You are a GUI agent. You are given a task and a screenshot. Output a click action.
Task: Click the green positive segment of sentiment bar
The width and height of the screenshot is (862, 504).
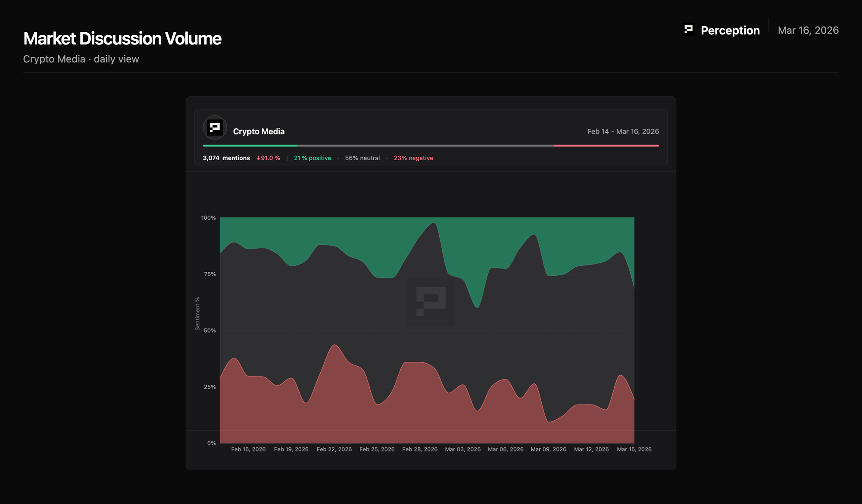pos(250,146)
